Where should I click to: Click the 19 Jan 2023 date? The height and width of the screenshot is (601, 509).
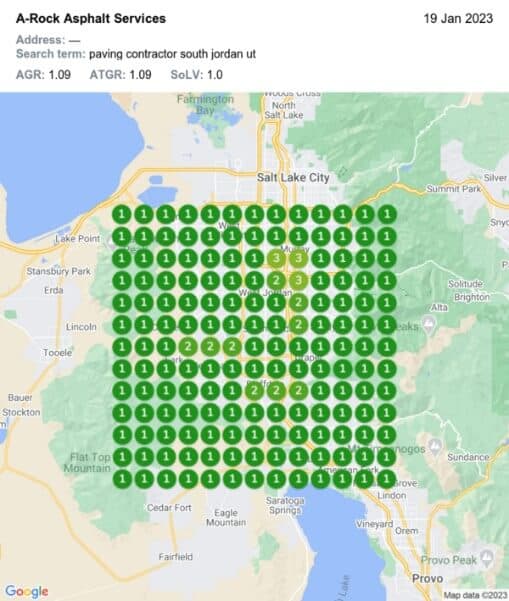tap(458, 18)
